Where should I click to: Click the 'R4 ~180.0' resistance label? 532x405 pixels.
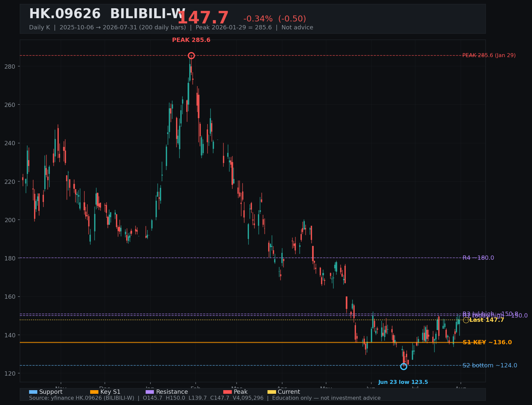[x=478, y=258]
